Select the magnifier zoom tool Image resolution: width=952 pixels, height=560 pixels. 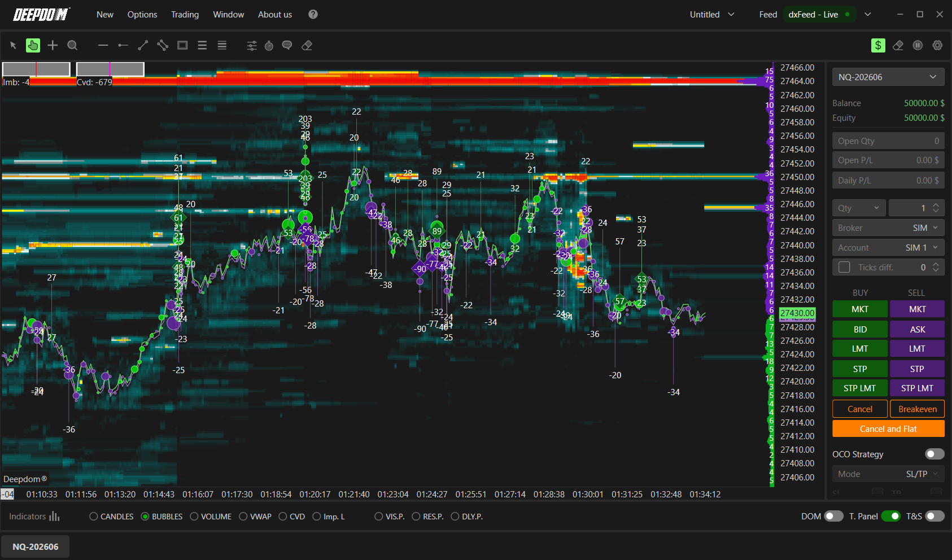click(x=72, y=45)
